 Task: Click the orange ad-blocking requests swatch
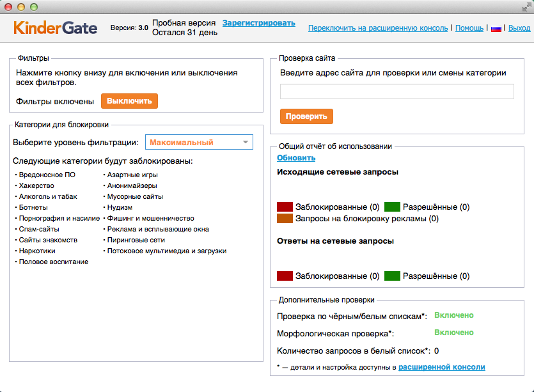click(285, 219)
